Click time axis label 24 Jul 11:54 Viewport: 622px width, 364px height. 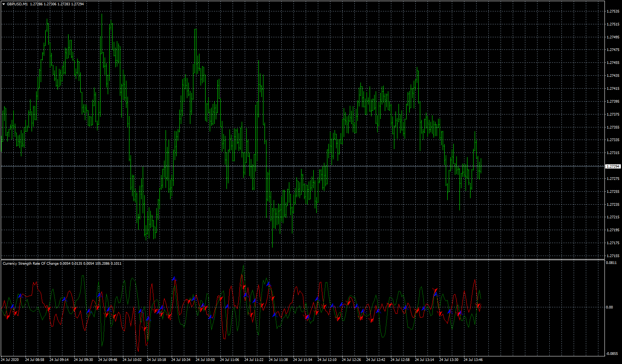(303, 360)
